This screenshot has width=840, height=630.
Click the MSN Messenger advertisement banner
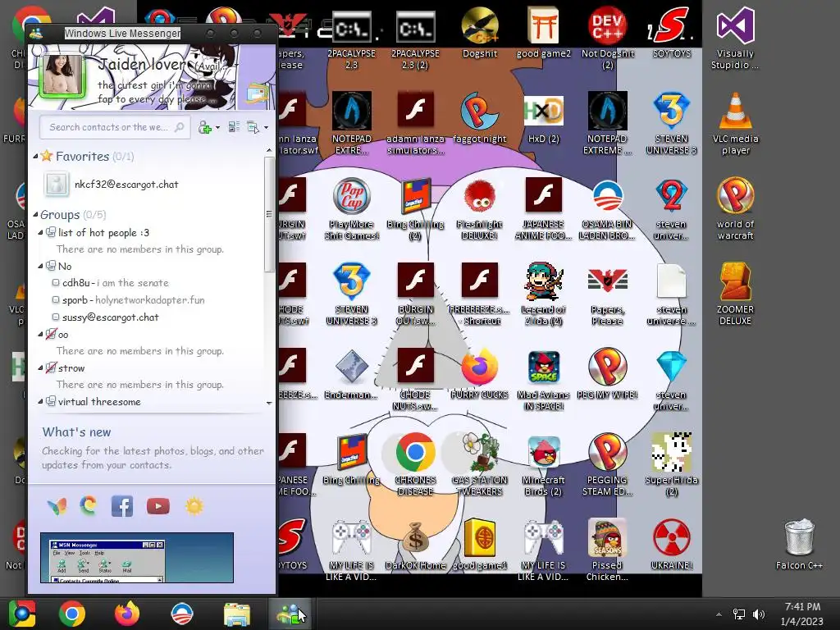click(x=137, y=558)
